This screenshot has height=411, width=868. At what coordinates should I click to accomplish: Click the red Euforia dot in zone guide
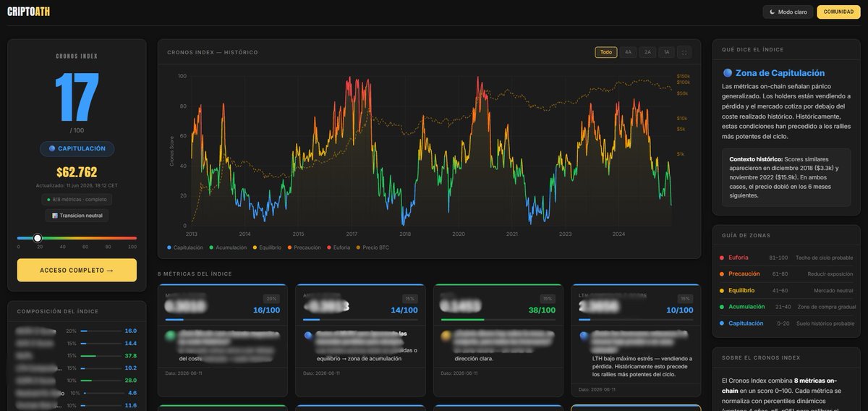pos(721,258)
